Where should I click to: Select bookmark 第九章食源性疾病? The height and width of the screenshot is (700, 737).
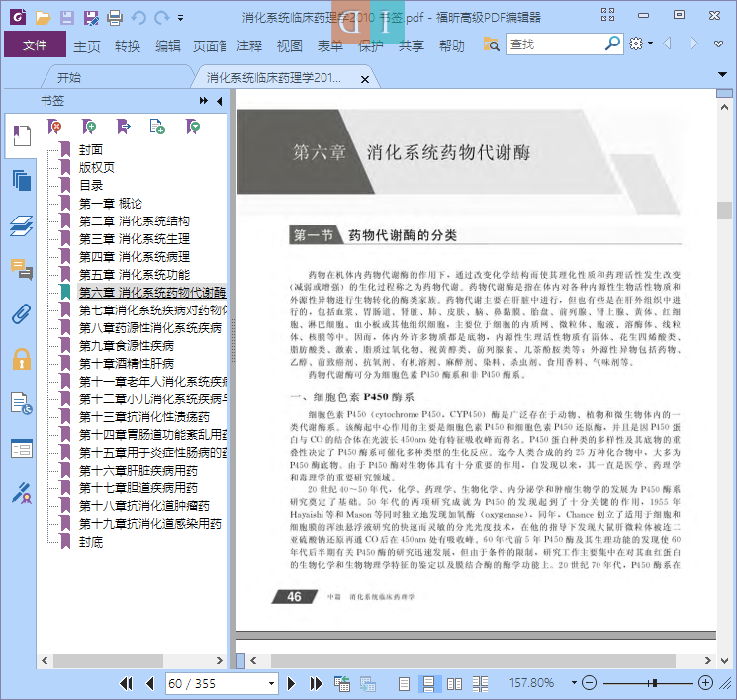point(127,346)
